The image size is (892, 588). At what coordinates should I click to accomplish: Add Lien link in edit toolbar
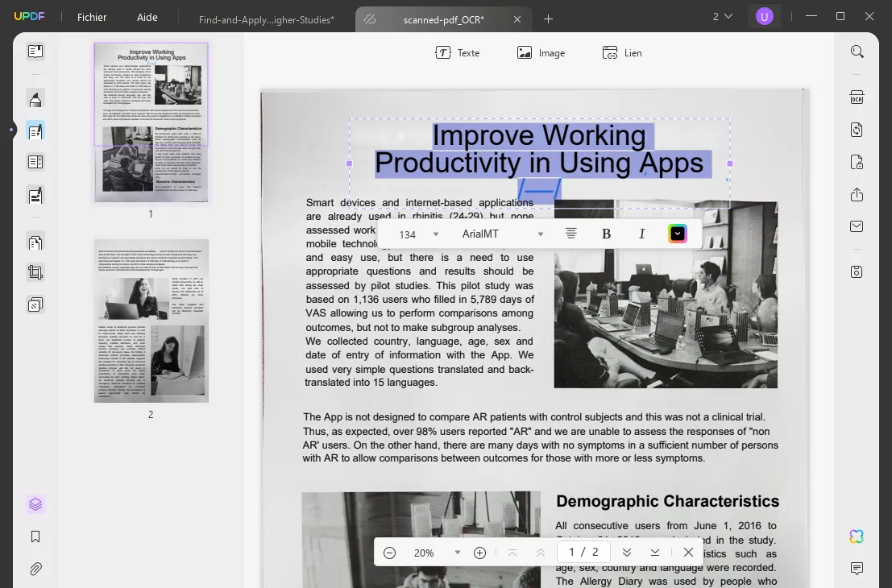click(622, 53)
